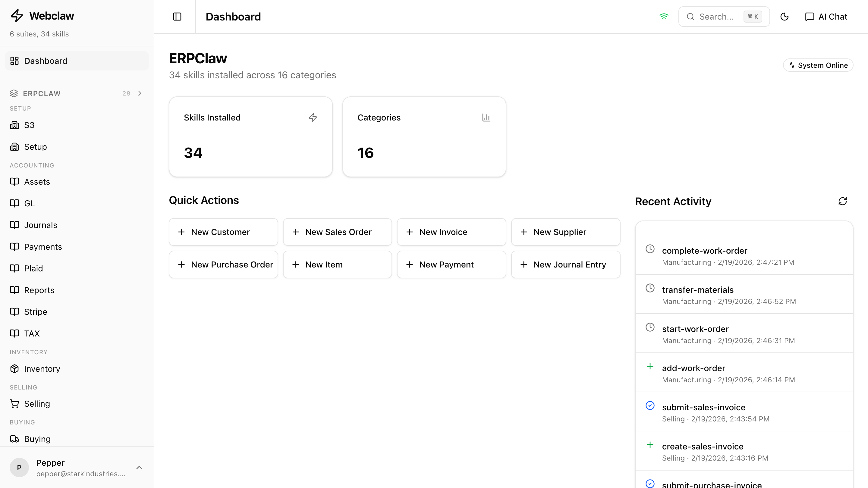This screenshot has width=868, height=488.
Task: Collapse the sidebar panel toggle icon
Action: pyautogui.click(x=177, y=17)
